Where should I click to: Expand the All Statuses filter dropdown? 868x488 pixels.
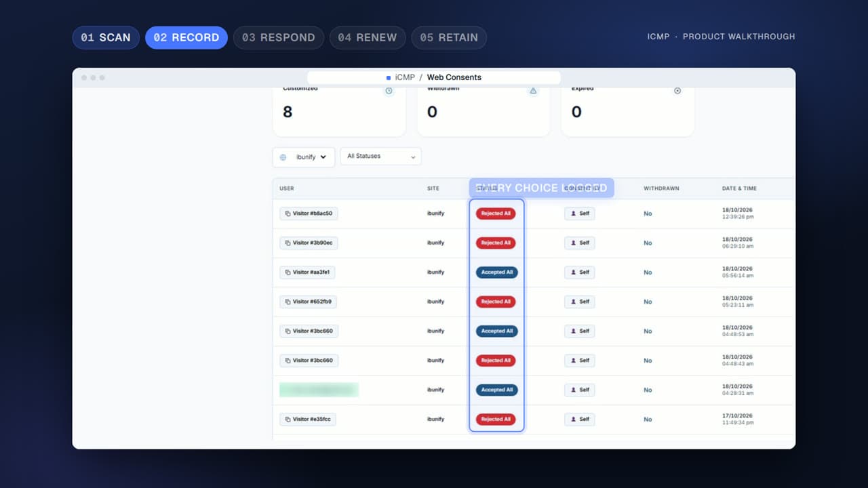click(380, 157)
